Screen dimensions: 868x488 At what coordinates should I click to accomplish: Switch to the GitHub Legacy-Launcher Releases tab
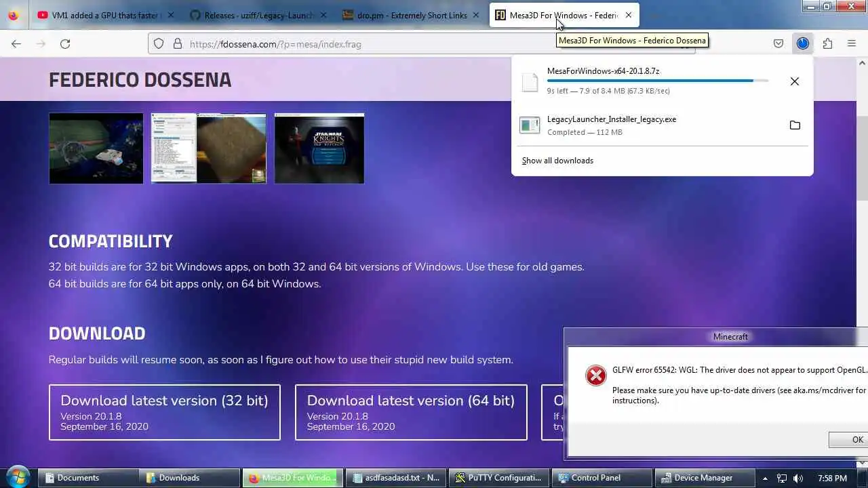tap(258, 15)
